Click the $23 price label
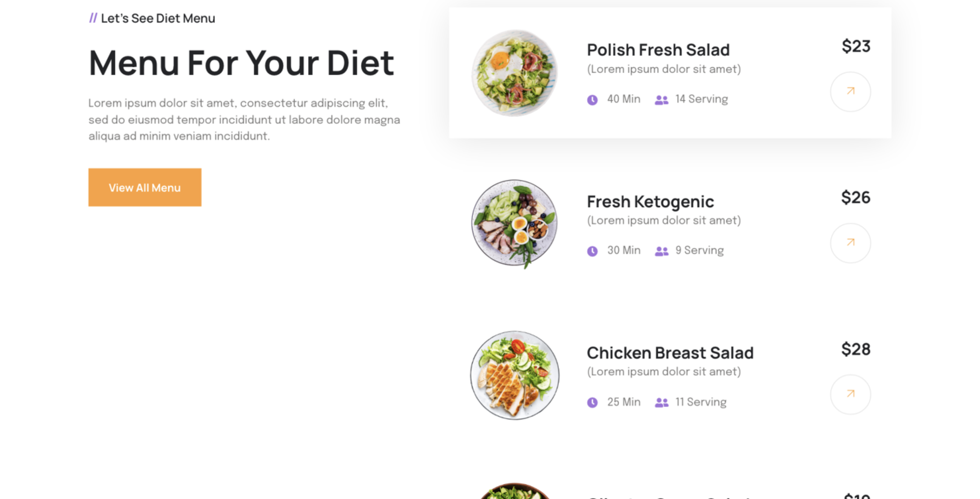Viewport: 980px width, 499px height. click(x=856, y=46)
